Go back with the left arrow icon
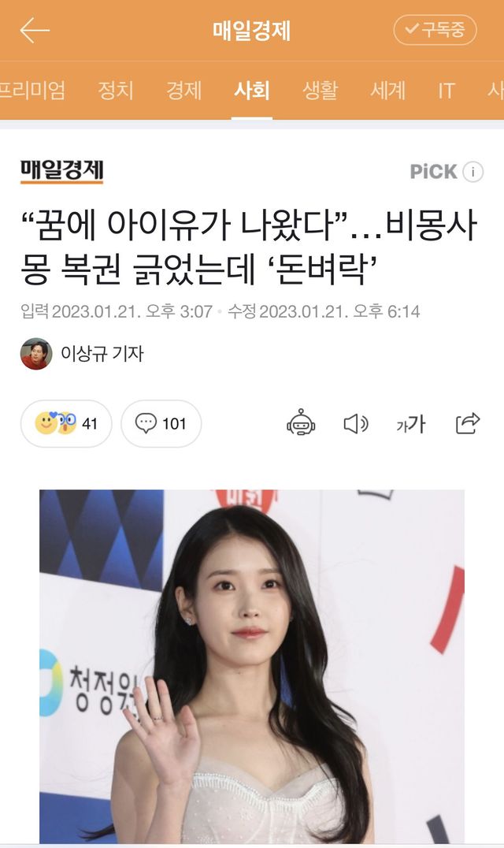This screenshot has width=504, height=848. pos(35,30)
